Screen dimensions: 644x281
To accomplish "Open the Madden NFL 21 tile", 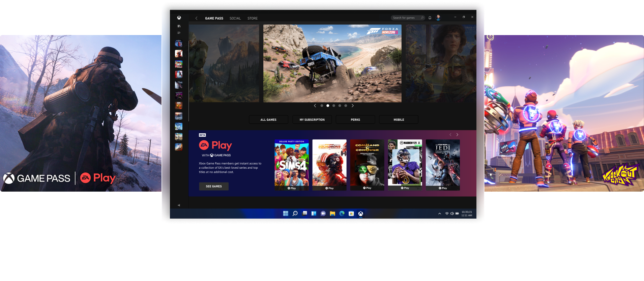I will 405,165.
